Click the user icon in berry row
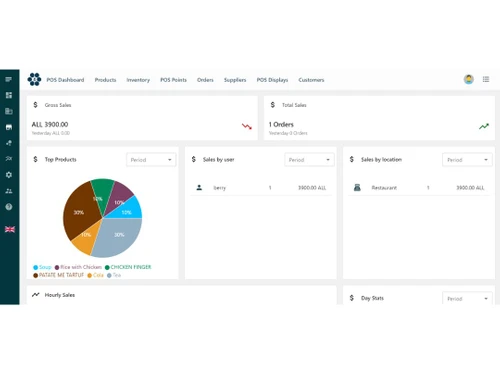 (x=199, y=188)
